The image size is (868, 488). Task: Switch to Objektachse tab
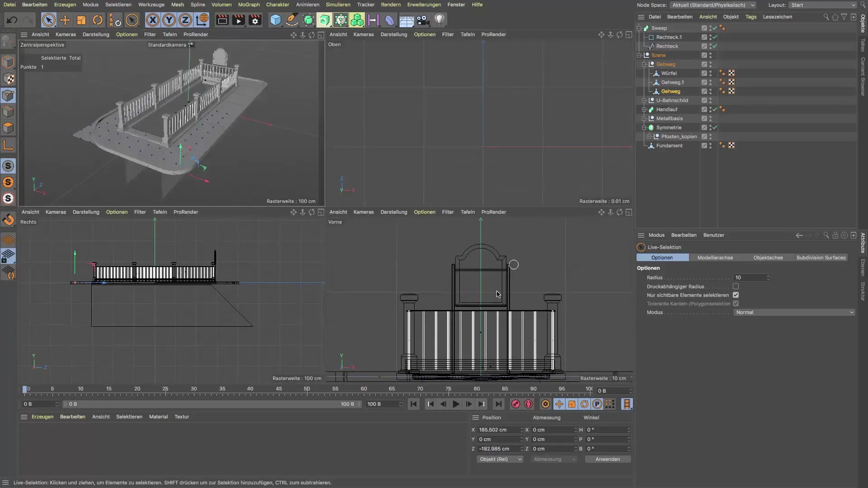click(x=768, y=258)
